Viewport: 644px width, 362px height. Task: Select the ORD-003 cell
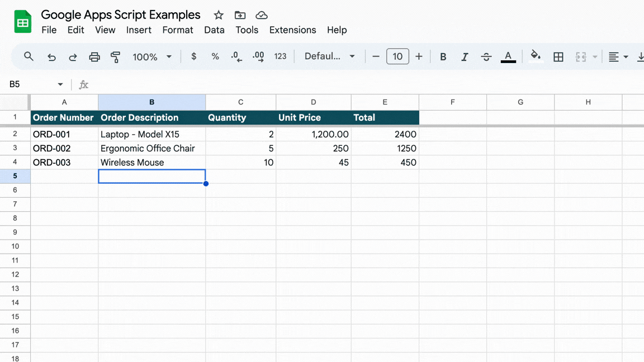tap(64, 162)
